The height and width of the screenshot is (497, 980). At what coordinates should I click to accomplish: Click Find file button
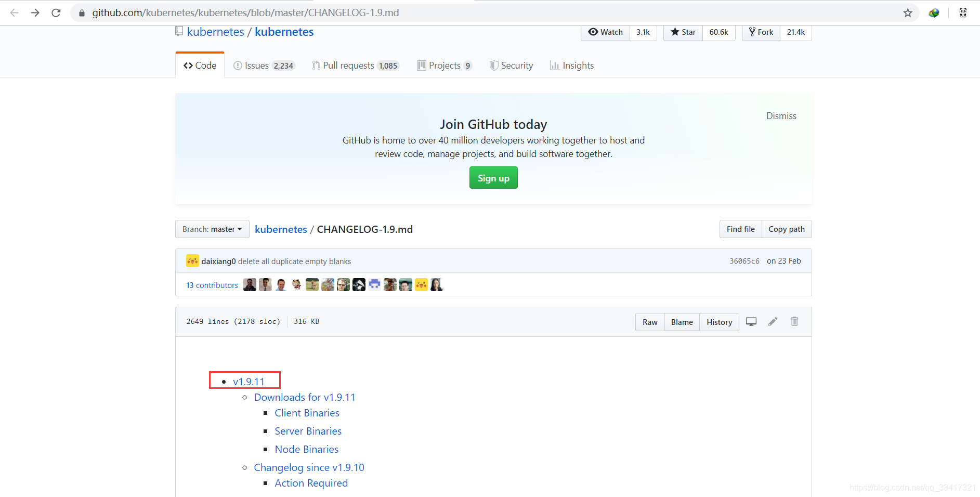tap(740, 229)
